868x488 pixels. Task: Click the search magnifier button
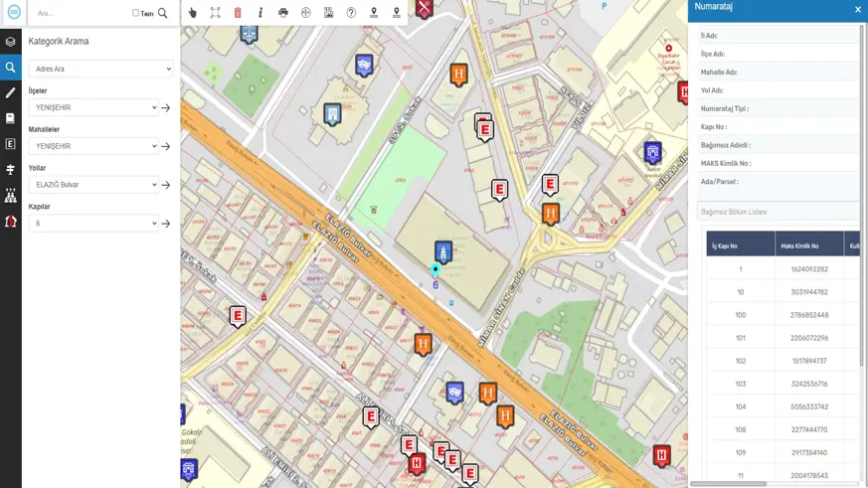tap(163, 14)
